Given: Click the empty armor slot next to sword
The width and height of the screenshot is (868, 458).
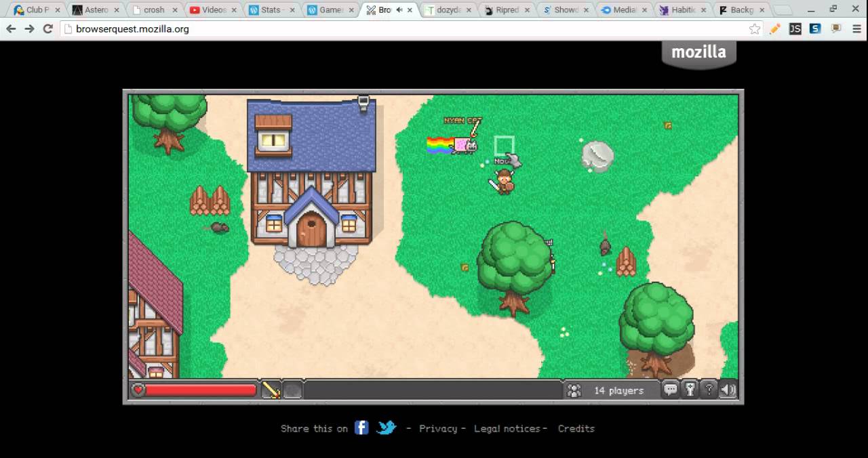Looking at the screenshot, I should pyautogui.click(x=292, y=390).
